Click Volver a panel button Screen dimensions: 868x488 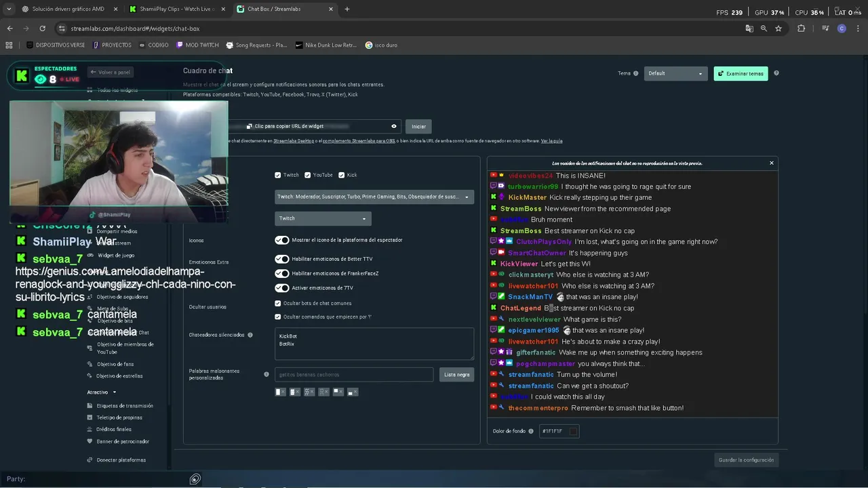(x=109, y=72)
